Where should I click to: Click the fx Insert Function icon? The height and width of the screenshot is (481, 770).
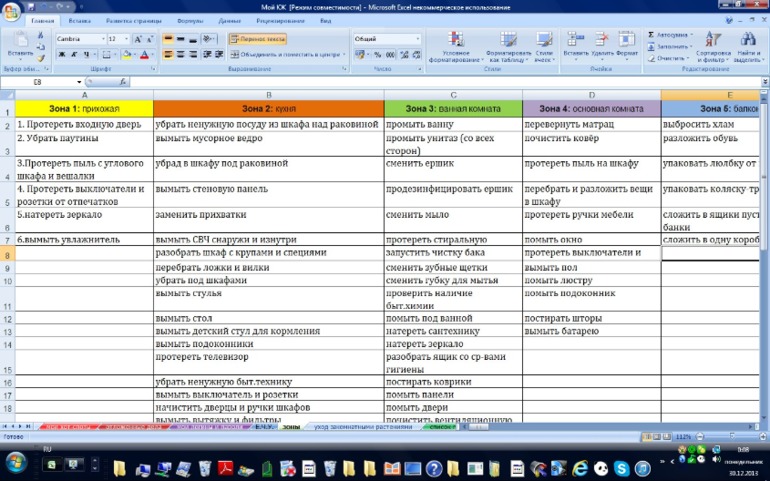pyautogui.click(x=123, y=82)
